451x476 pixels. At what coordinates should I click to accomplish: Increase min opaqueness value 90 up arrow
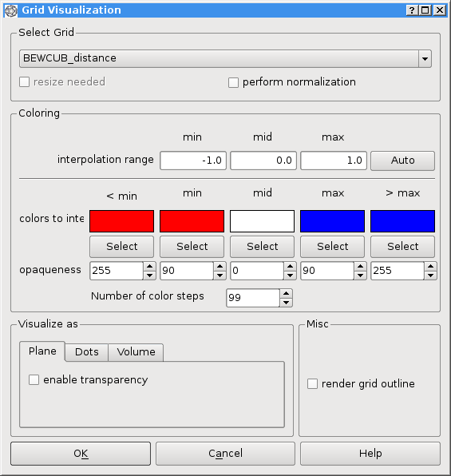220,266
